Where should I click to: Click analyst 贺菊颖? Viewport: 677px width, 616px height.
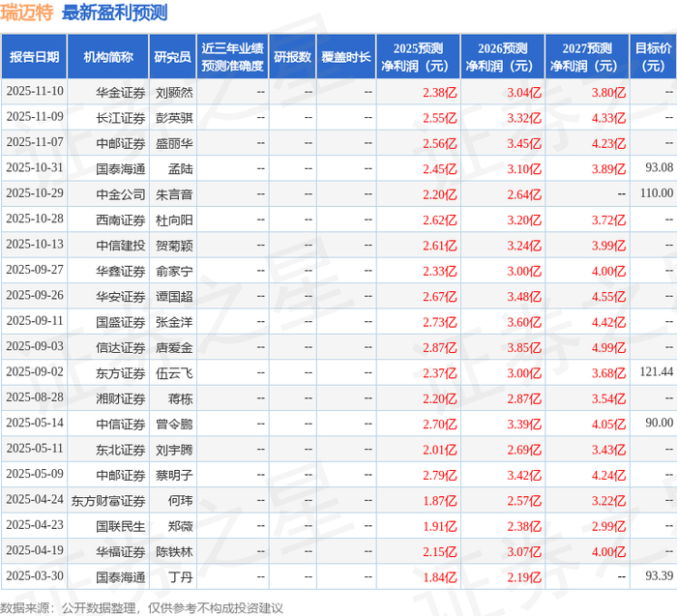174,246
